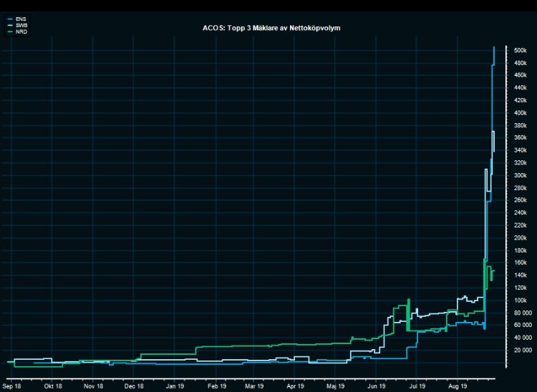Screen dimensions: 537x392
Task: Select the Jun 19 axis label
Action: tap(377, 386)
